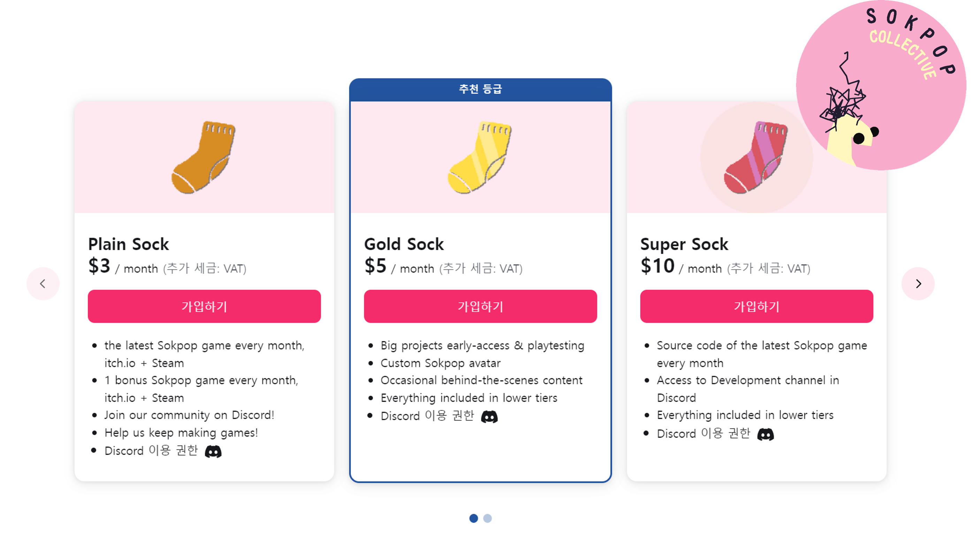Click Discord icon in Super Sock tier
Image resolution: width=980 pixels, height=541 pixels.
(x=765, y=434)
